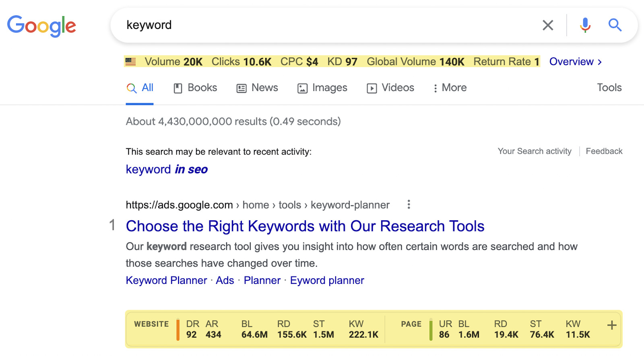The height and width of the screenshot is (356, 644).
Task: Click the results count text
Action: coord(233,121)
